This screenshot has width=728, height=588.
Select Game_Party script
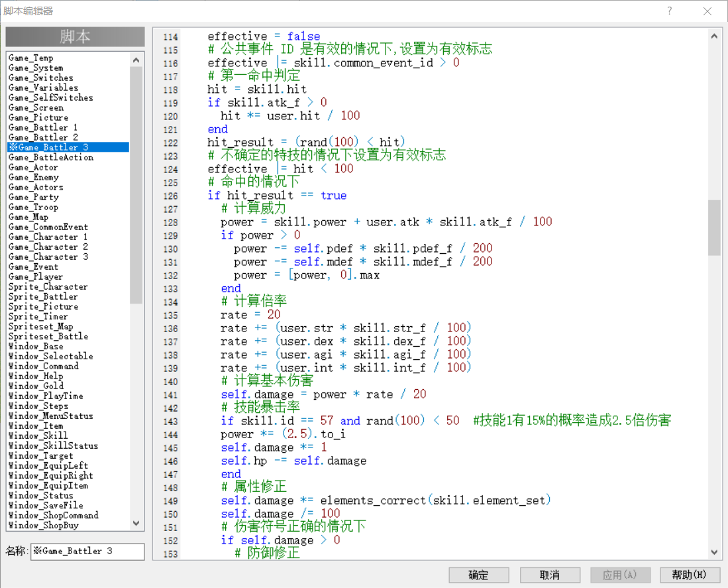68,197
